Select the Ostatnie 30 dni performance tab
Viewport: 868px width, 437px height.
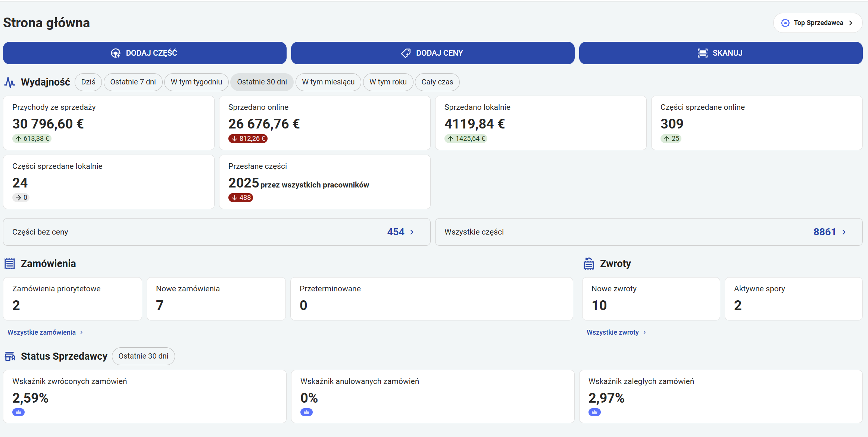point(262,82)
